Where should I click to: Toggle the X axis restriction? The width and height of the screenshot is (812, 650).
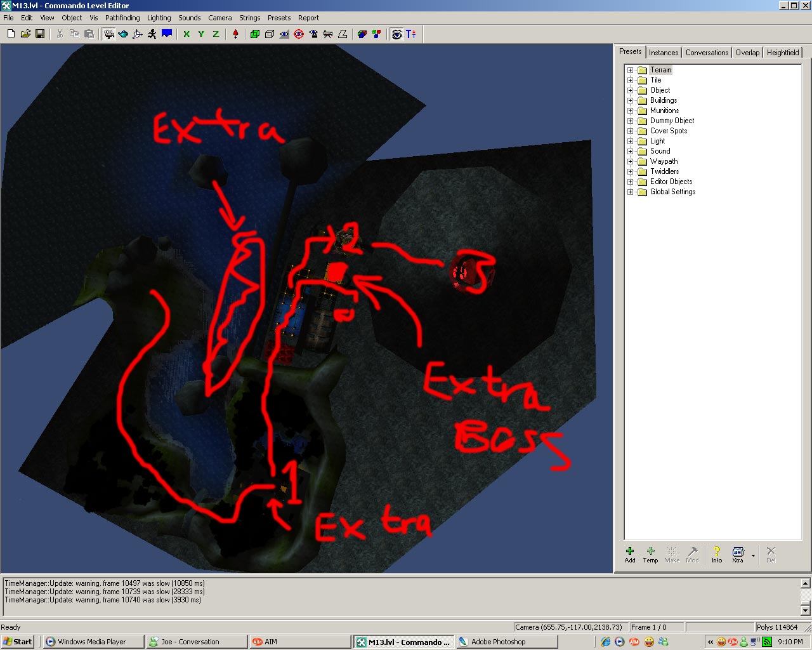pos(187,34)
